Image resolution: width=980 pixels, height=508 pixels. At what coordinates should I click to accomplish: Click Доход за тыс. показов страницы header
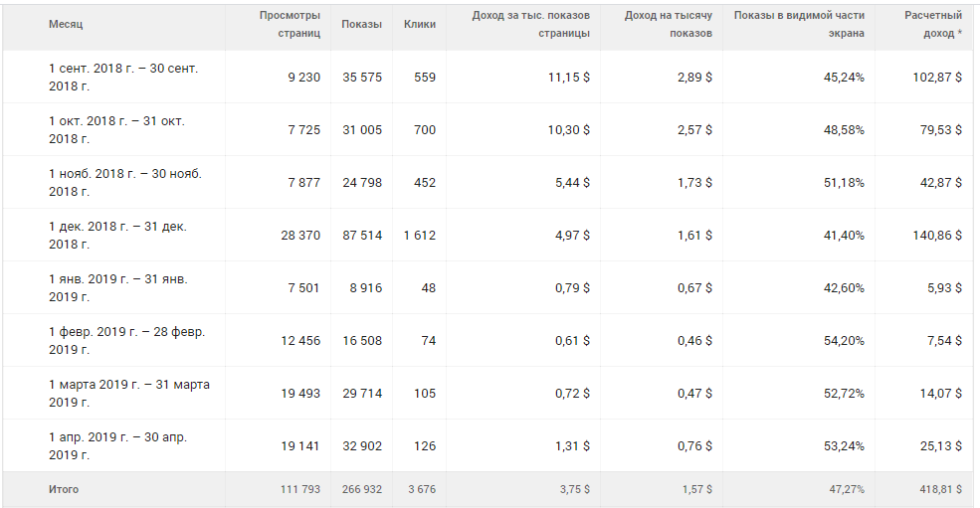tap(531, 24)
